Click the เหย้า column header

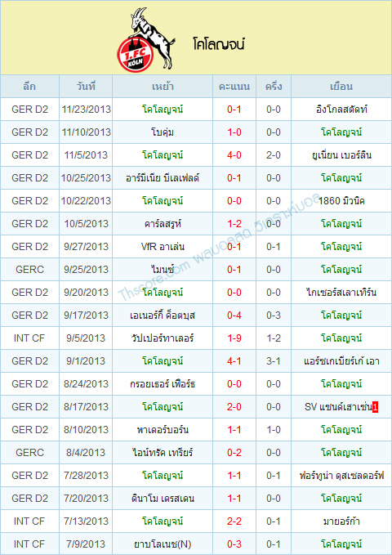[x=163, y=87]
